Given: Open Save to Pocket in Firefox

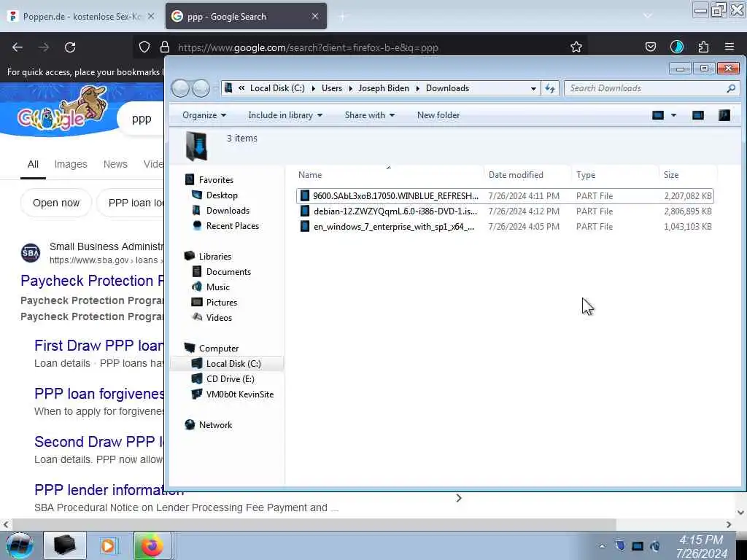Looking at the screenshot, I should tap(650, 47).
